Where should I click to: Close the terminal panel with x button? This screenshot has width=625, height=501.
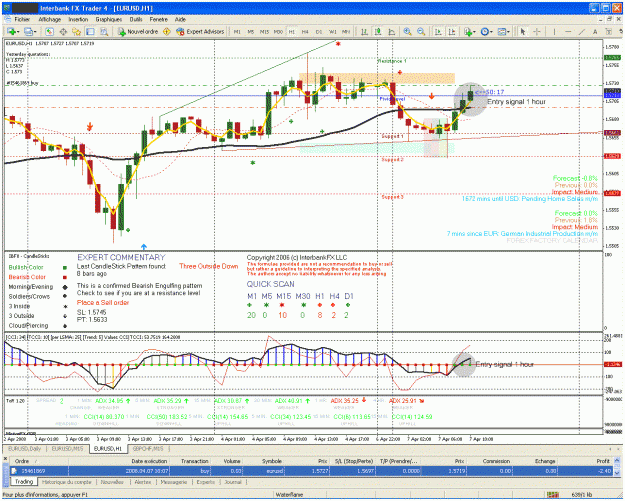(6, 459)
